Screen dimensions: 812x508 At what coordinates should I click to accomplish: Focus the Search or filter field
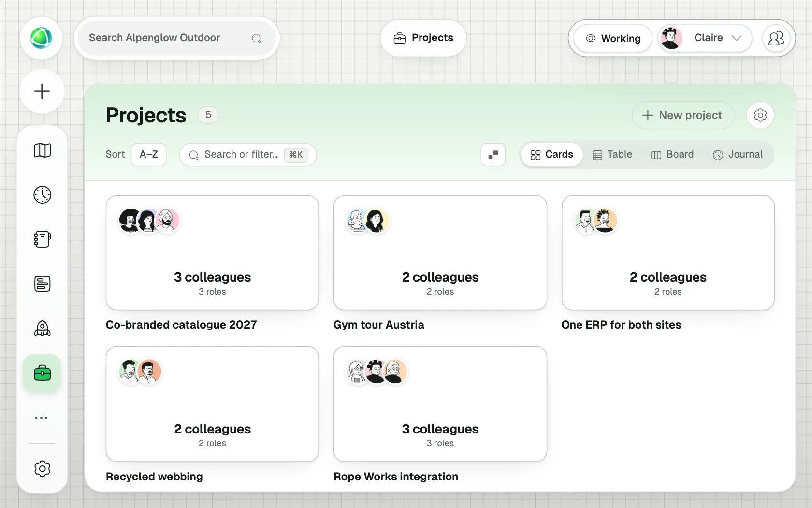[x=248, y=155]
